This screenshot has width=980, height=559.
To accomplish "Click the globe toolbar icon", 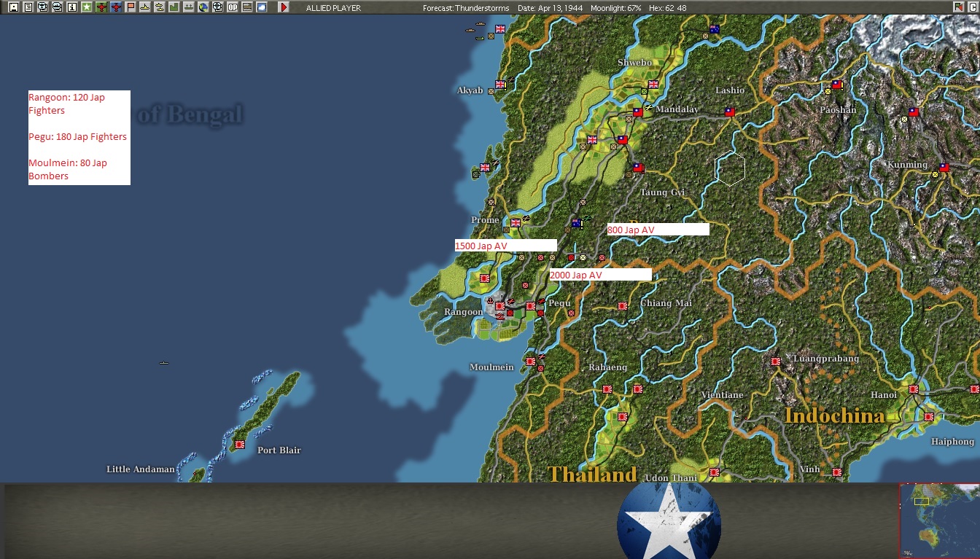I will click(203, 7).
